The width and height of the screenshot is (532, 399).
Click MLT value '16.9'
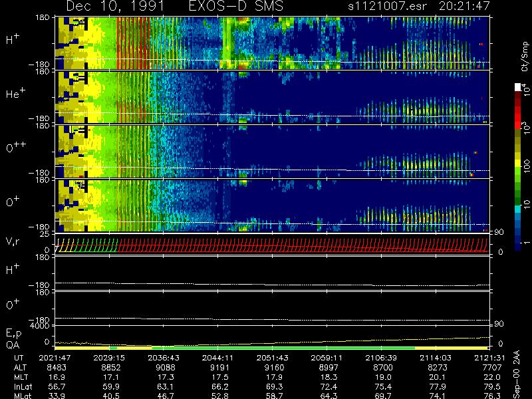(57, 377)
